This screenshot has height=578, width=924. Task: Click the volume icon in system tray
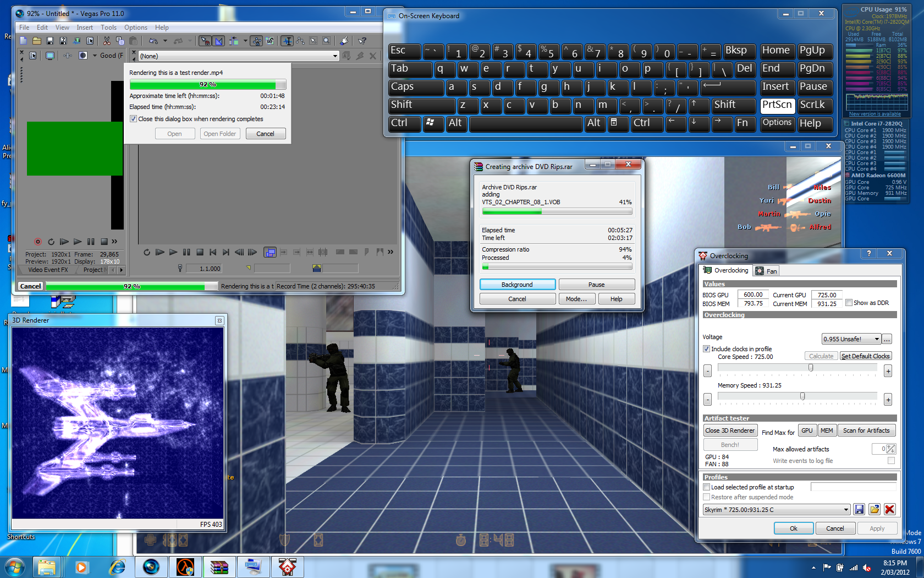(867, 568)
